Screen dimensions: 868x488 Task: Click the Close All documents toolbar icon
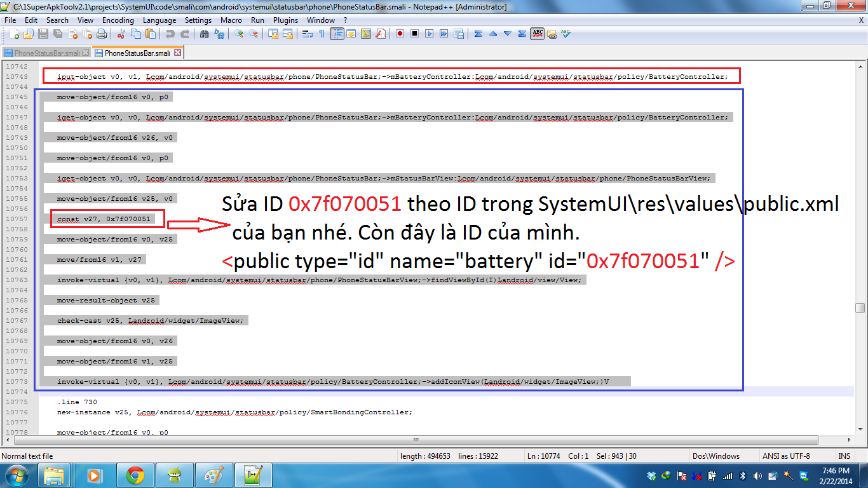tap(87, 34)
